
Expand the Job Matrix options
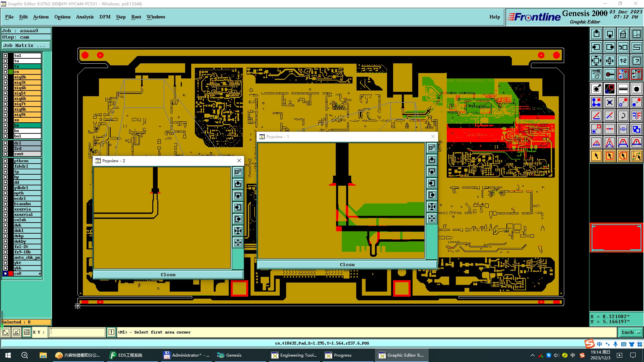tap(26, 46)
